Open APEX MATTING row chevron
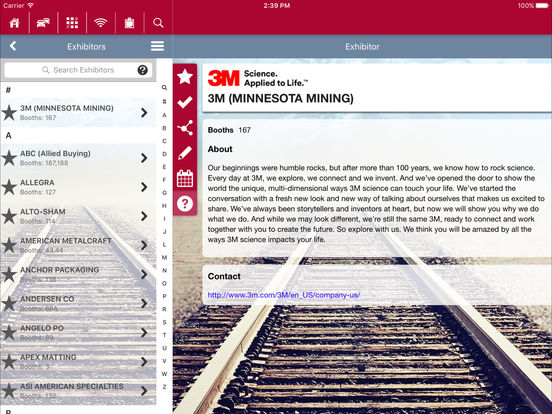 (x=144, y=362)
